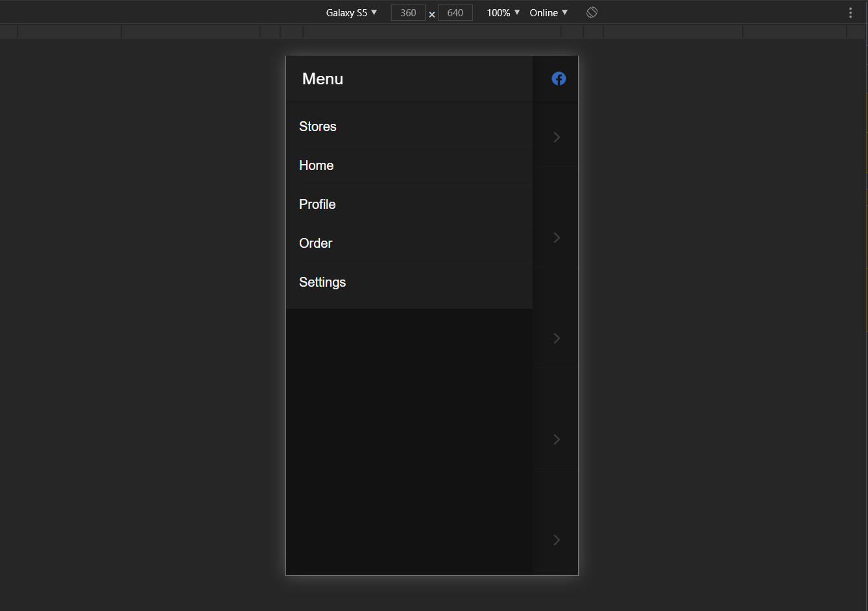Click the device width input showing 360
This screenshot has width=868, height=611.
pos(408,12)
